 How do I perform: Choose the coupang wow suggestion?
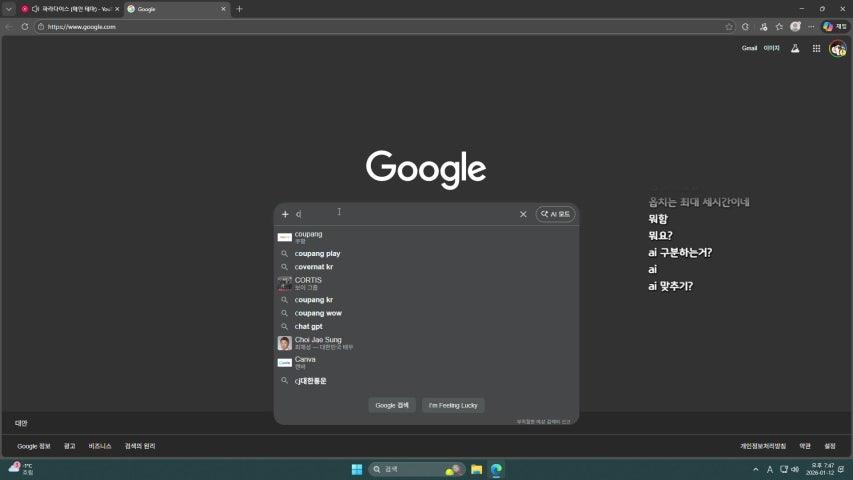[x=426, y=313]
